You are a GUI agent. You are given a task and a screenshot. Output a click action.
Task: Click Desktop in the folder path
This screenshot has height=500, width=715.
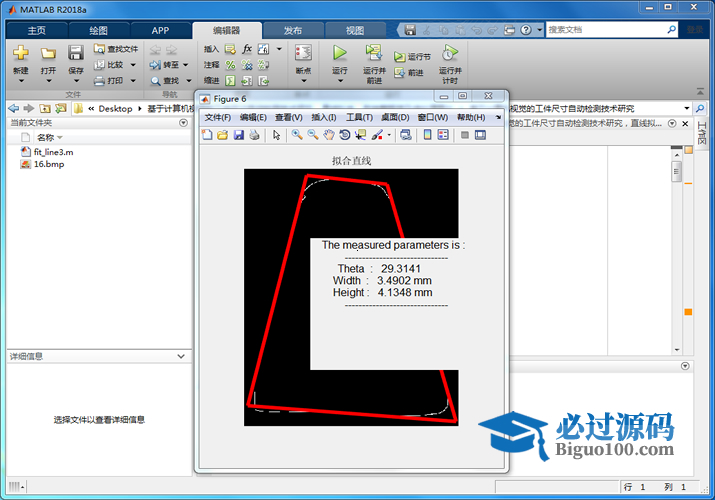(115, 108)
